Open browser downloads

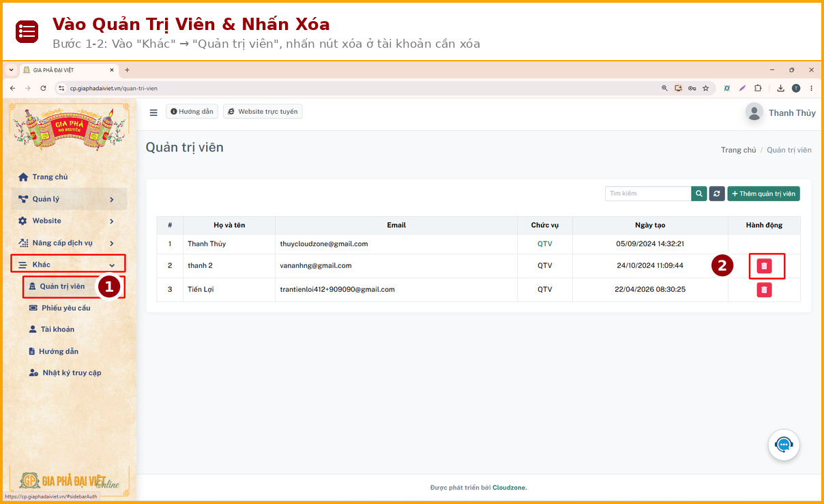click(x=780, y=88)
